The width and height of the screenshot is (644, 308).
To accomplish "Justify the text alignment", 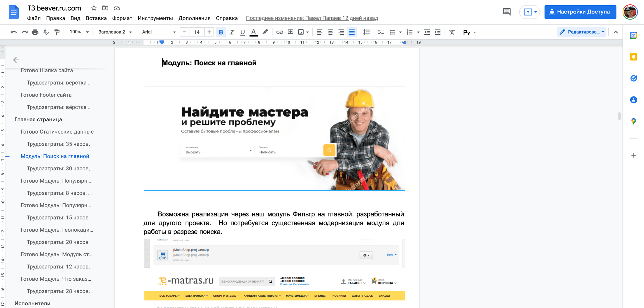I will tap(352, 32).
